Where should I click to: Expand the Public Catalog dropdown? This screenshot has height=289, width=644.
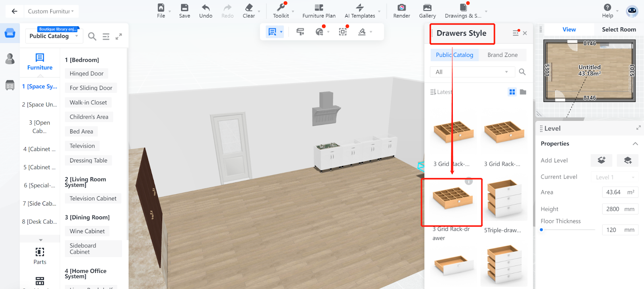click(76, 36)
